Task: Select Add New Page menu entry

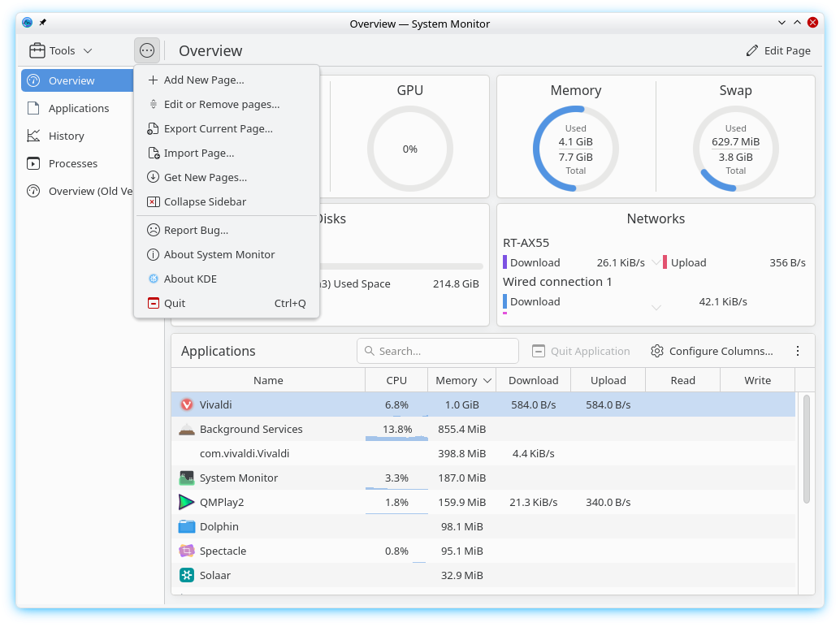Action: pyautogui.click(x=203, y=80)
